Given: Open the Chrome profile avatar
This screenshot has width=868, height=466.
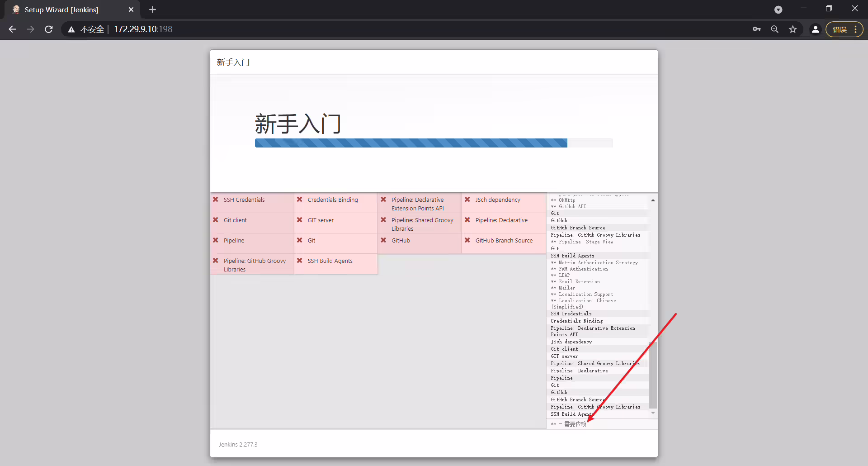Looking at the screenshot, I should click(x=816, y=29).
